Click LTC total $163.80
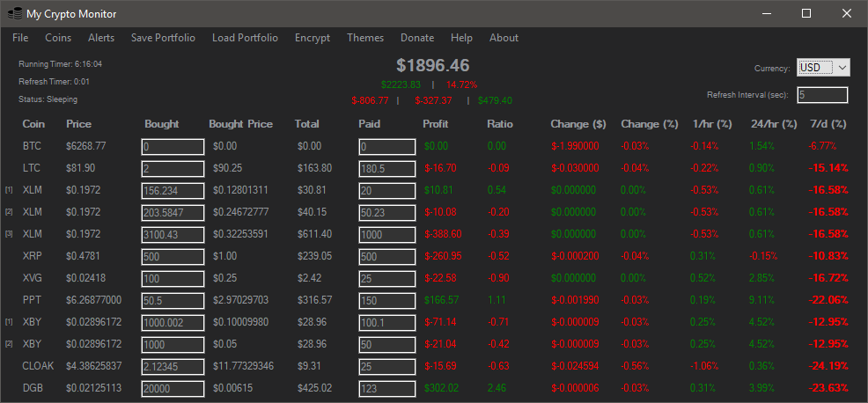The height and width of the screenshot is (403, 868). click(315, 168)
